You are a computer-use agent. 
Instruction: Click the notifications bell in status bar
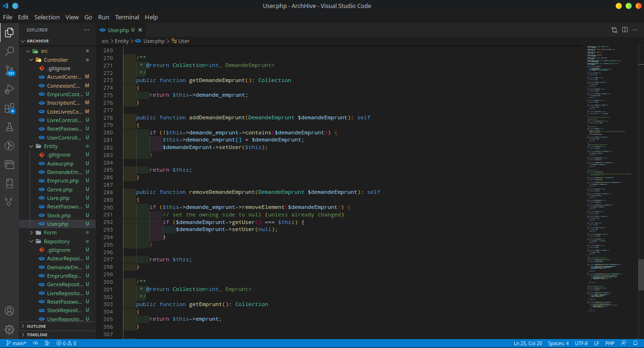[x=635, y=343]
